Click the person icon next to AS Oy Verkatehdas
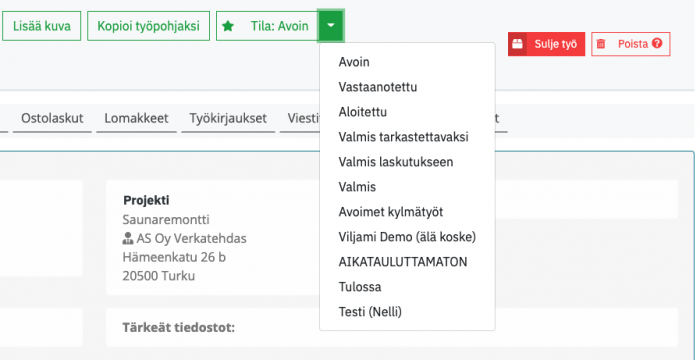This screenshot has height=360, width=700. tap(128, 239)
